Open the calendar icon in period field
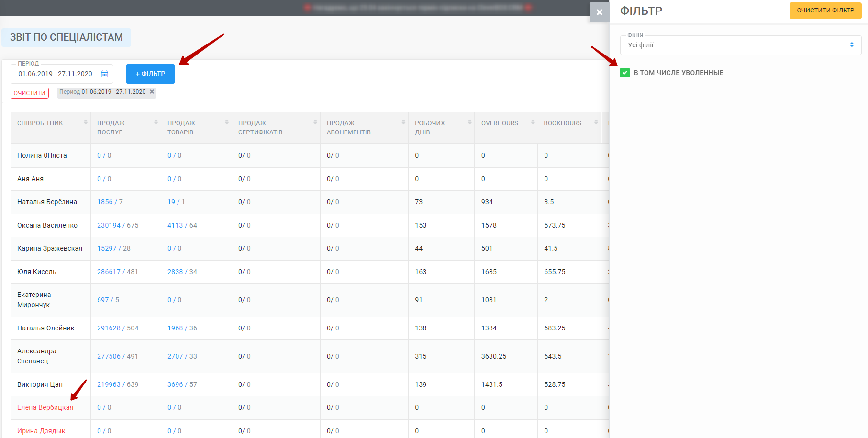 (x=104, y=74)
